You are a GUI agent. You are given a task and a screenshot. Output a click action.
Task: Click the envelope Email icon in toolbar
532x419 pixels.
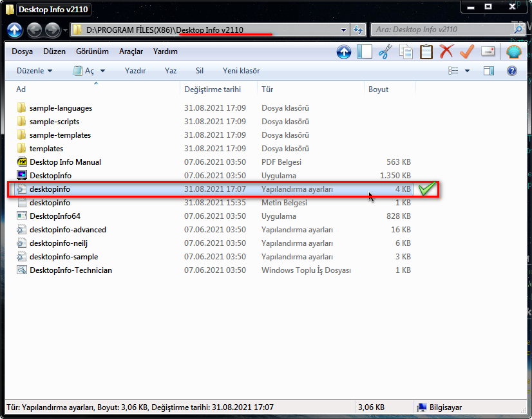tap(488, 52)
